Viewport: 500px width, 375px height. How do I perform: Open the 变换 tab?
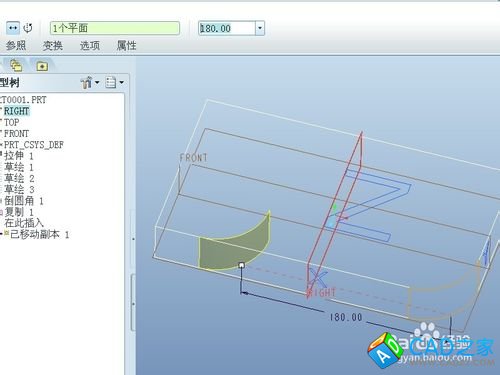tap(53, 46)
